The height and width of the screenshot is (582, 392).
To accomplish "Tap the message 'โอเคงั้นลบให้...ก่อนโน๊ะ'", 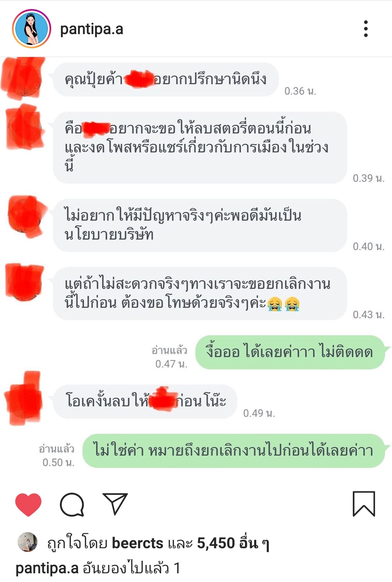I will (145, 402).
